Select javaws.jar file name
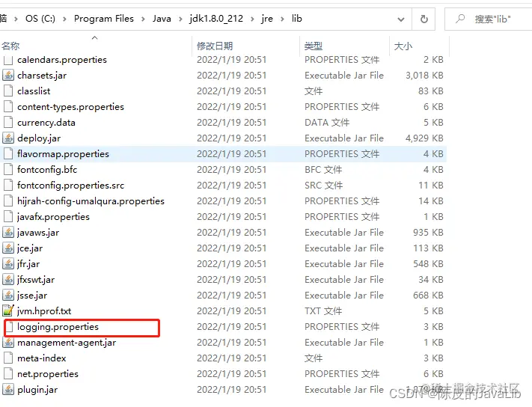 [x=38, y=233]
